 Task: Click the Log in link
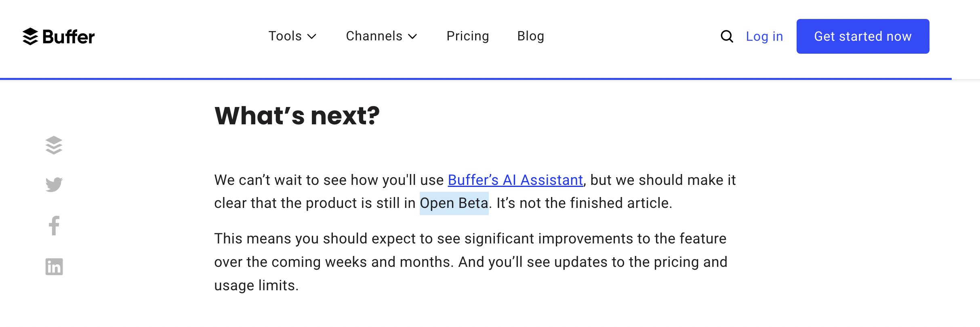point(765,36)
